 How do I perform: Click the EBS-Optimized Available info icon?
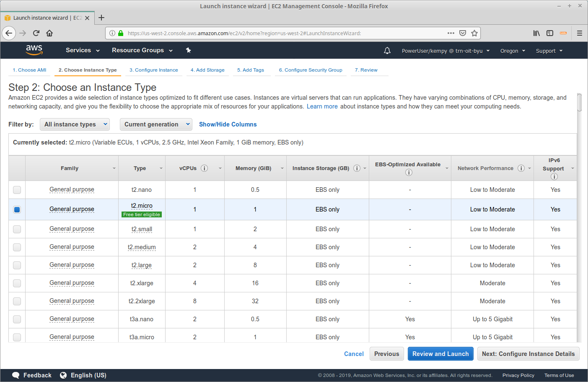(409, 173)
